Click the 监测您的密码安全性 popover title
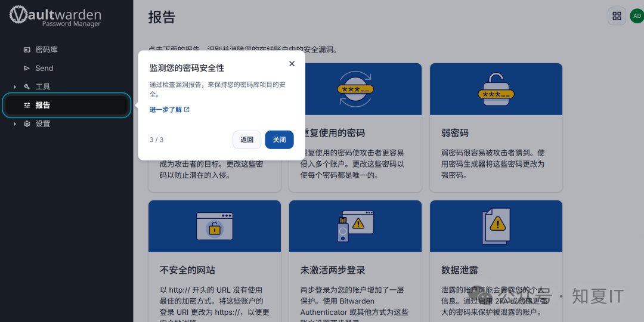This screenshot has height=322, width=644. (187, 68)
